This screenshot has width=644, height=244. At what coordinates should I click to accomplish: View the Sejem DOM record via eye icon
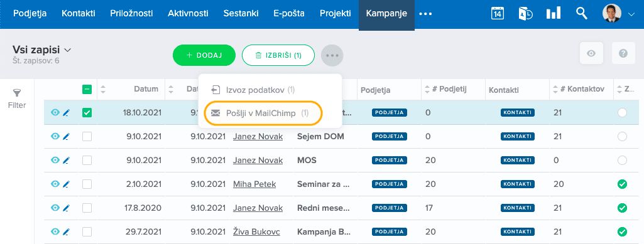point(55,137)
